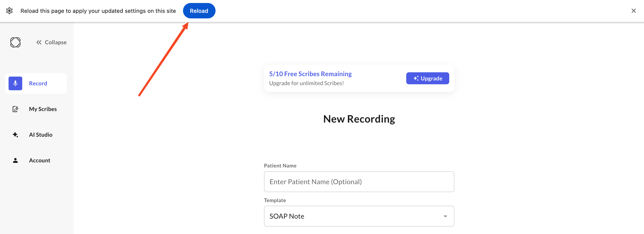The width and height of the screenshot is (644, 234).
Task: Click the AI Studio sparkle icon
Action: (15, 135)
